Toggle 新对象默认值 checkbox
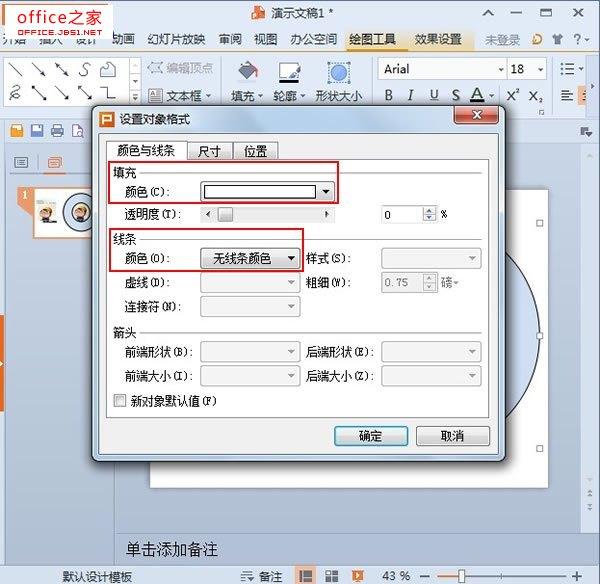Image resolution: width=600 pixels, height=584 pixels. pos(120,401)
